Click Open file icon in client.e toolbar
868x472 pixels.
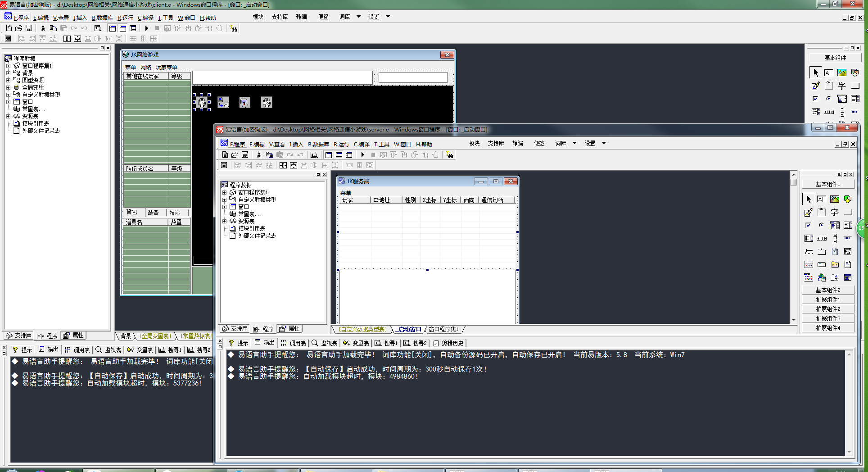tap(19, 28)
